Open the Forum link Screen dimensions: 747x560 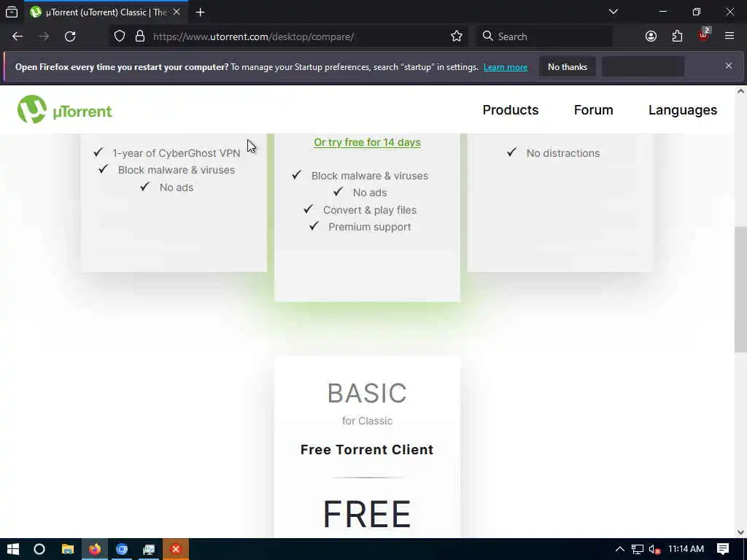[593, 110]
